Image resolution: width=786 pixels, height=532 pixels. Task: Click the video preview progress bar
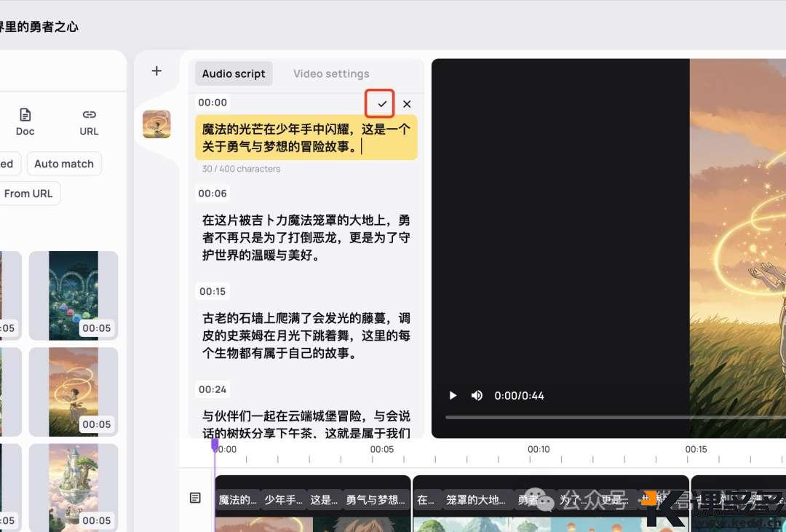point(616,417)
